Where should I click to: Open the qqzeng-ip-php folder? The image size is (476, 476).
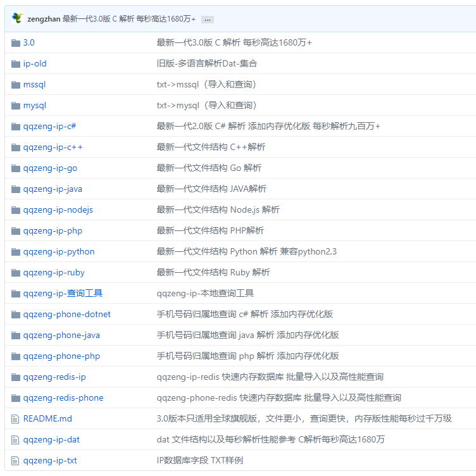53,231
